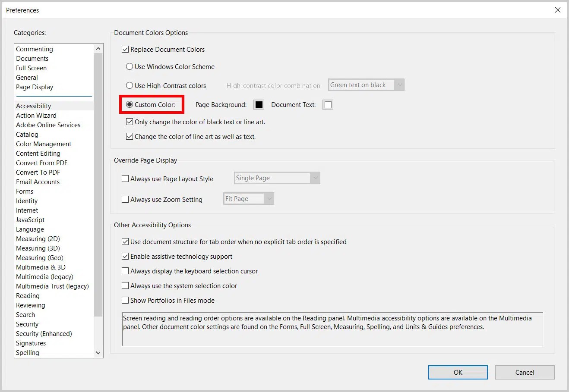Image resolution: width=569 pixels, height=392 pixels.
Task: Disable Enable assistive technology support
Action: pos(125,256)
